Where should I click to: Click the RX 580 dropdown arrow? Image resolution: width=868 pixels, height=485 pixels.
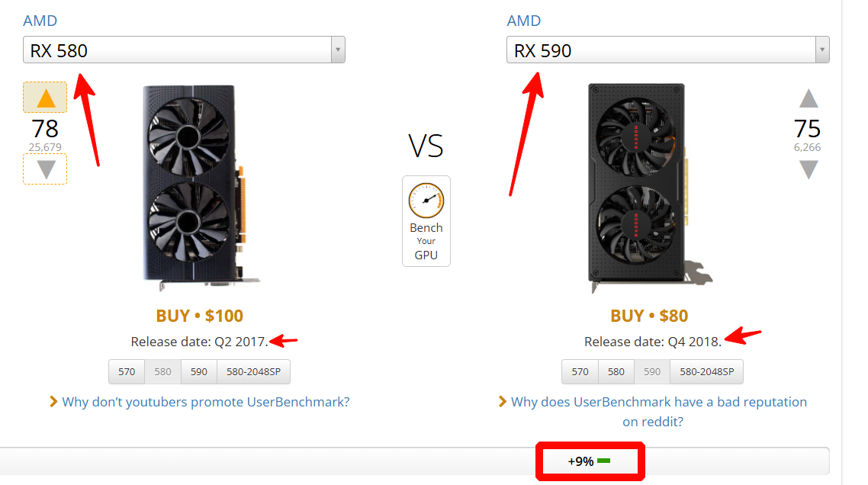click(x=337, y=50)
